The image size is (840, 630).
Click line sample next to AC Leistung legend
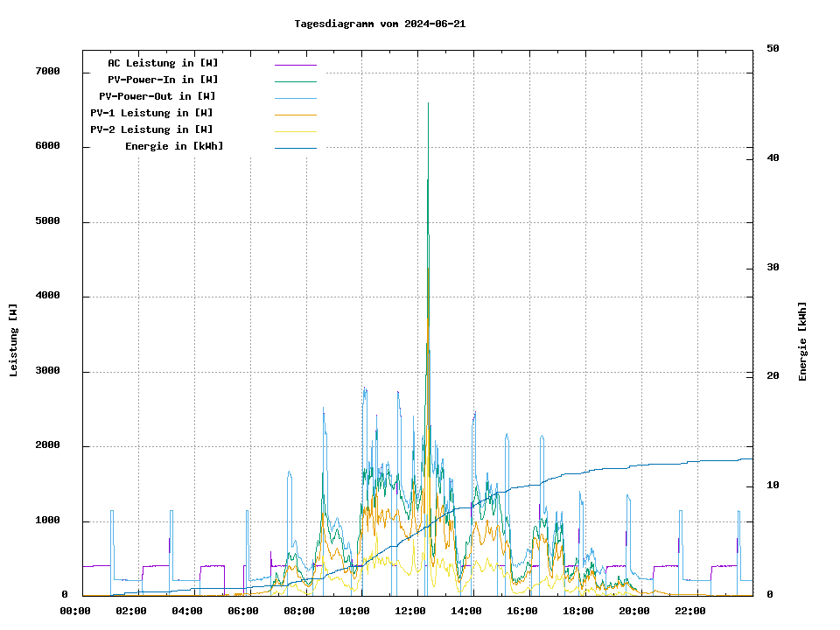295,65
